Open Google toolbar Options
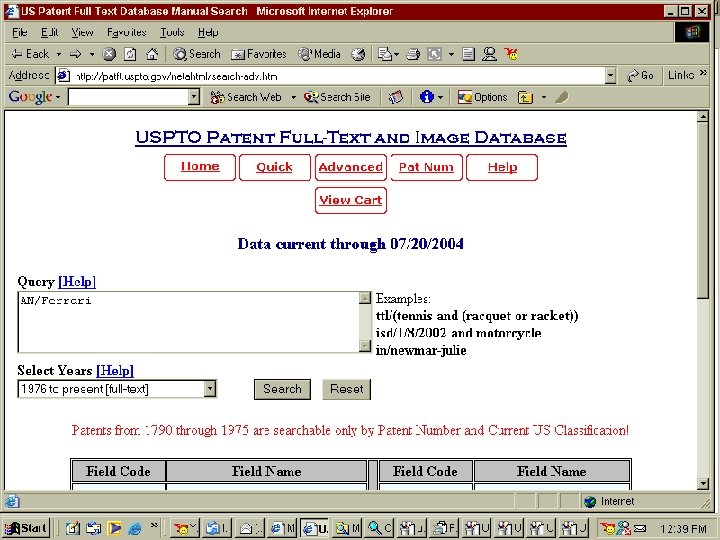Viewport: 720px width, 540px height. coord(483,97)
